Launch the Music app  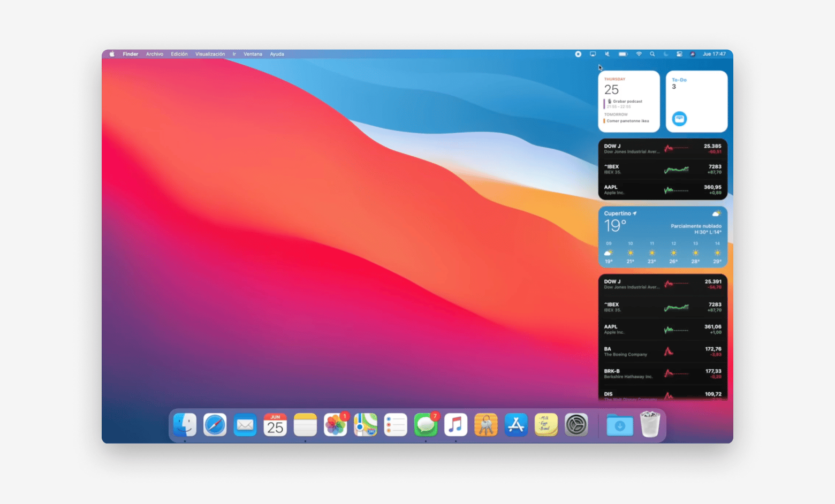pos(456,425)
